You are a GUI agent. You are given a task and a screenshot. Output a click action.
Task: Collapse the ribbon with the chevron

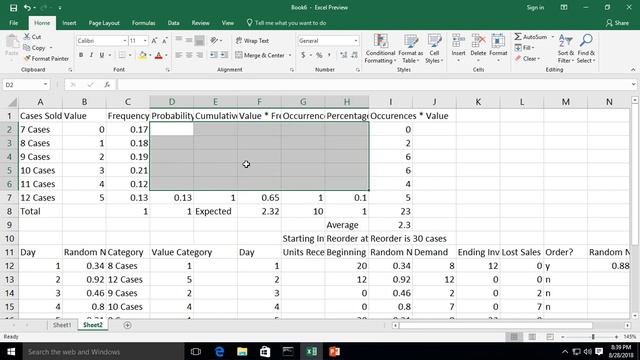coord(633,70)
